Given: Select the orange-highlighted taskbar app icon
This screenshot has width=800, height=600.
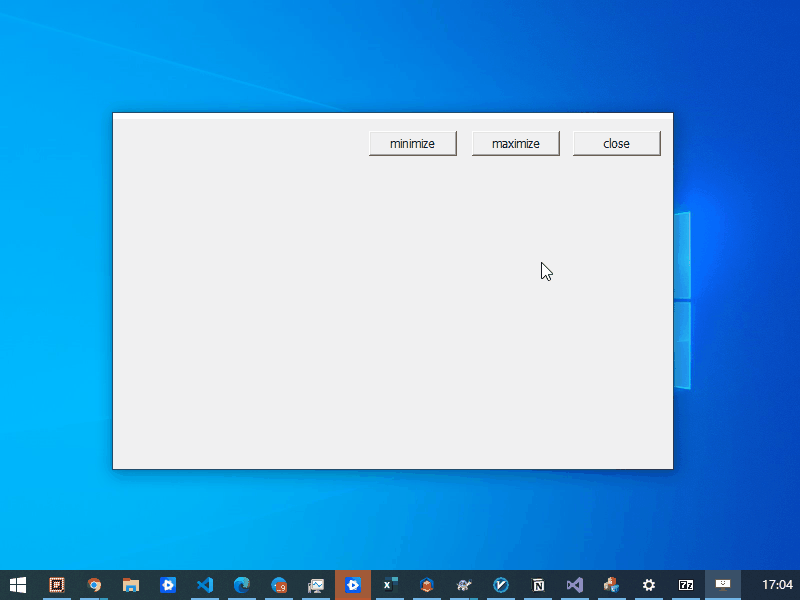Looking at the screenshot, I should (x=353, y=585).
